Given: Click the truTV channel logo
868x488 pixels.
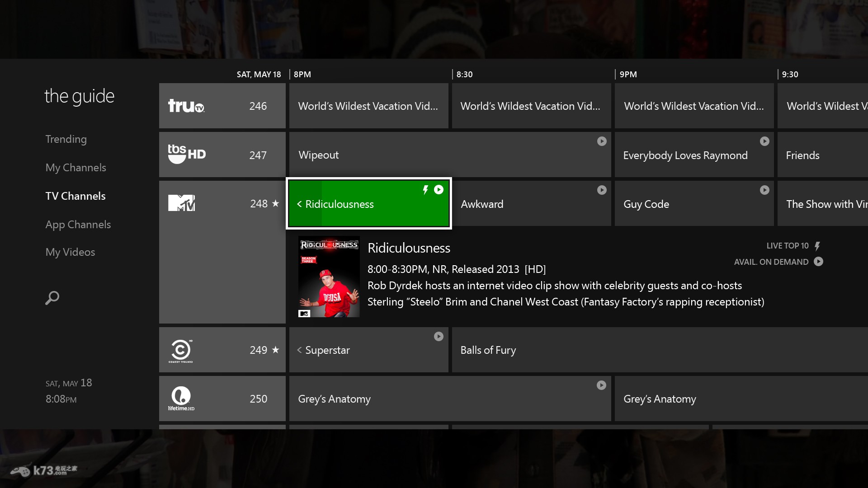Looking at the screenshot, I should (186, 106).
